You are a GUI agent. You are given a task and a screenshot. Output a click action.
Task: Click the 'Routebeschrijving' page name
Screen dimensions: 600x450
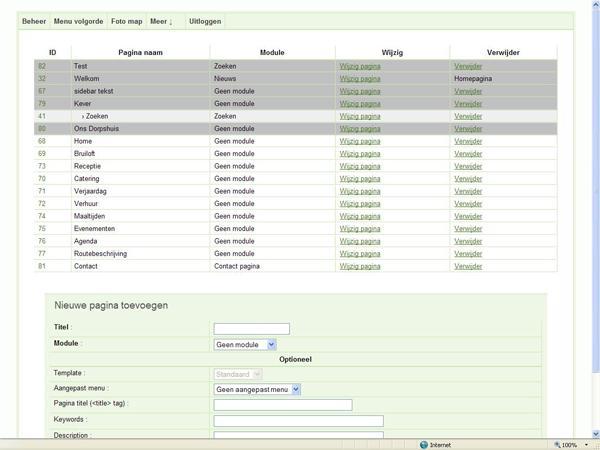coord(100,254)
